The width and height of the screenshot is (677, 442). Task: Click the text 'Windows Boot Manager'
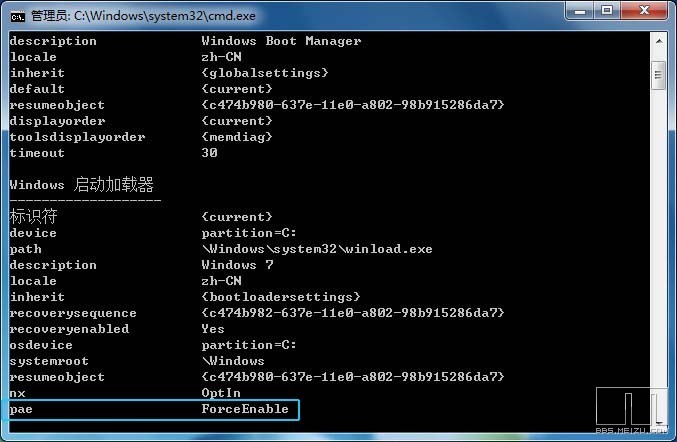coord(281,41)
